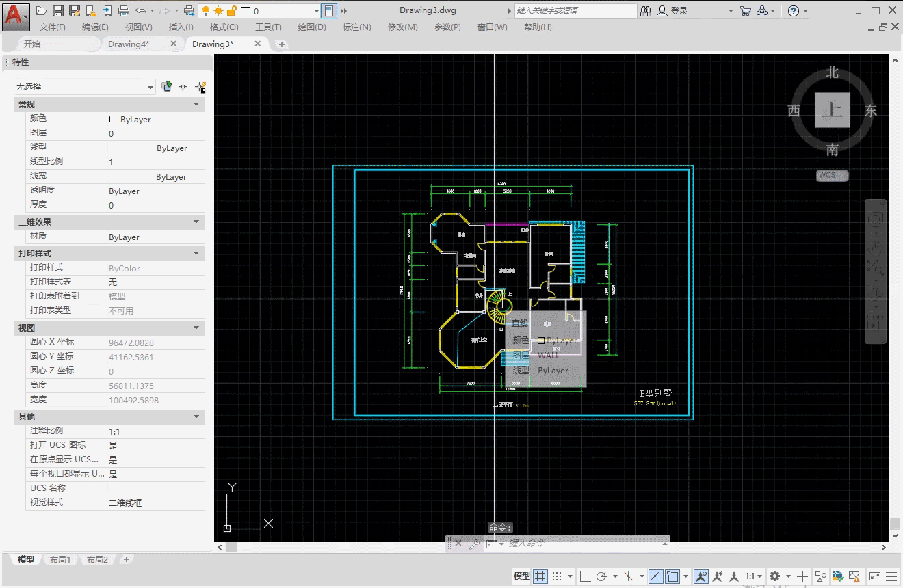Click the 布局1 layout tab
Screen dimensions: 903x588
[60, 559]
